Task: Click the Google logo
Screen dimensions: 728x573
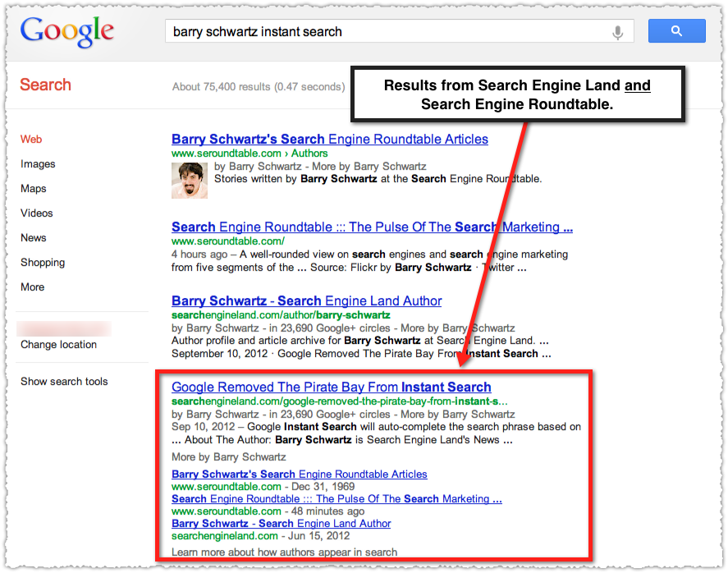Action: (66, 32)
